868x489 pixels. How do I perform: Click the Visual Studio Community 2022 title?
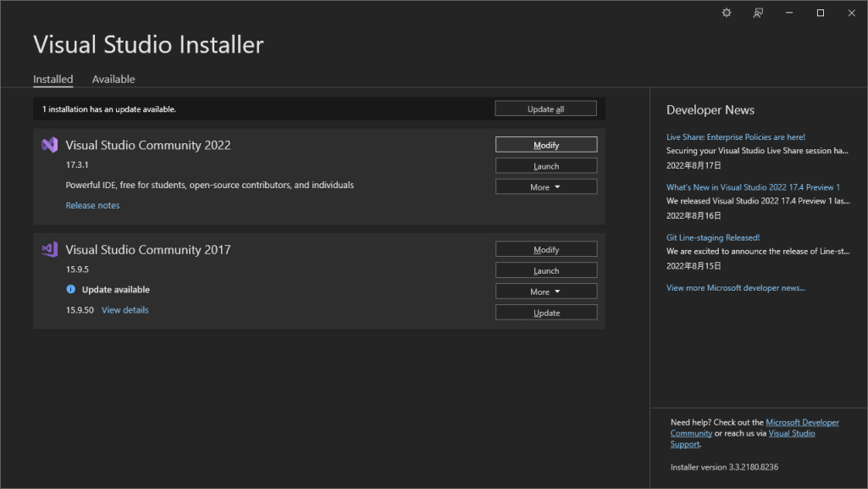point(148,145)
